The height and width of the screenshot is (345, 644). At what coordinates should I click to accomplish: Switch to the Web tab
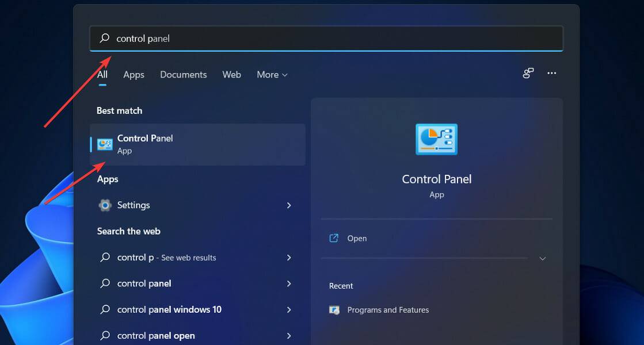[231, 74]
